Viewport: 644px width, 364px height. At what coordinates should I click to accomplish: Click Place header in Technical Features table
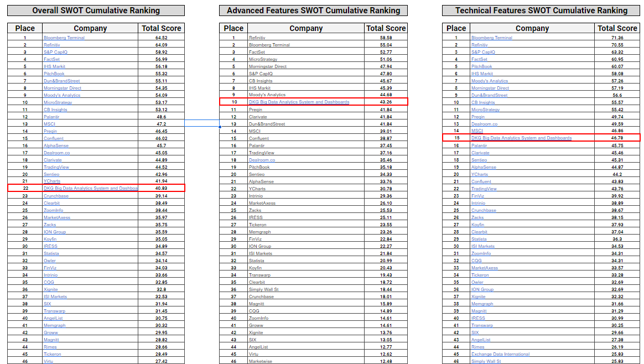pyautogui.click(x=456, y=28)
